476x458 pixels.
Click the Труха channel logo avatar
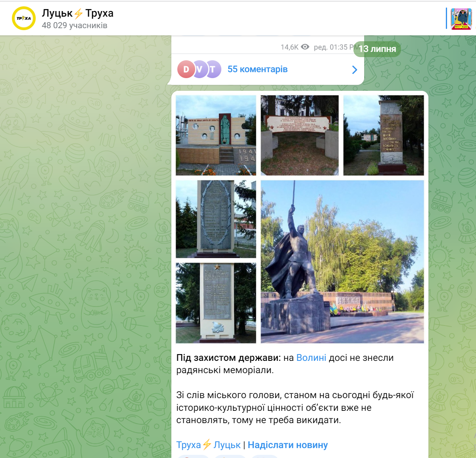pyautogui.click(x=24, y=18)
